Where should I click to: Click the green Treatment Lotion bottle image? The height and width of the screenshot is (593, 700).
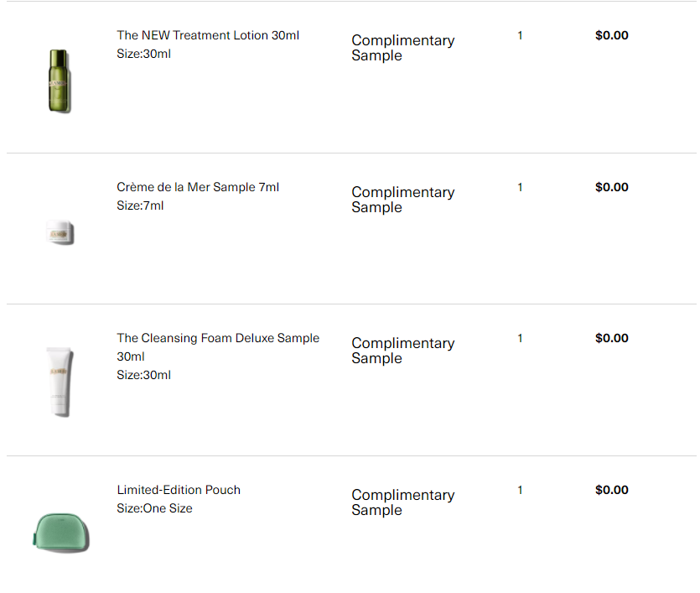click(x=60, y=81)
